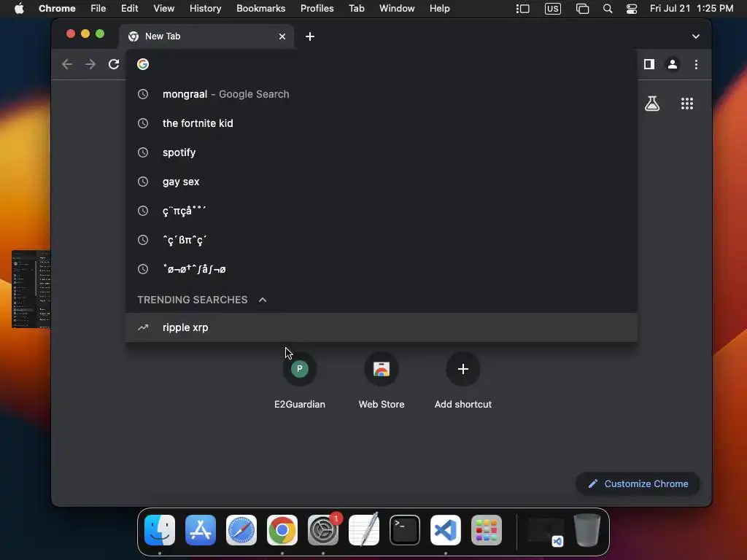
Task: Close the New Tab tab
Action: (x=282, y=36)
